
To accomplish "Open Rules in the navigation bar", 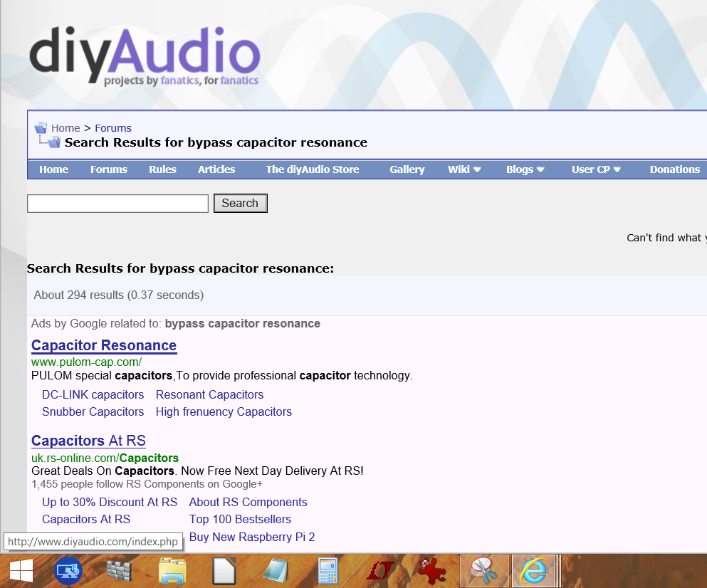I will pyautogui.click(x=162, y=169).
